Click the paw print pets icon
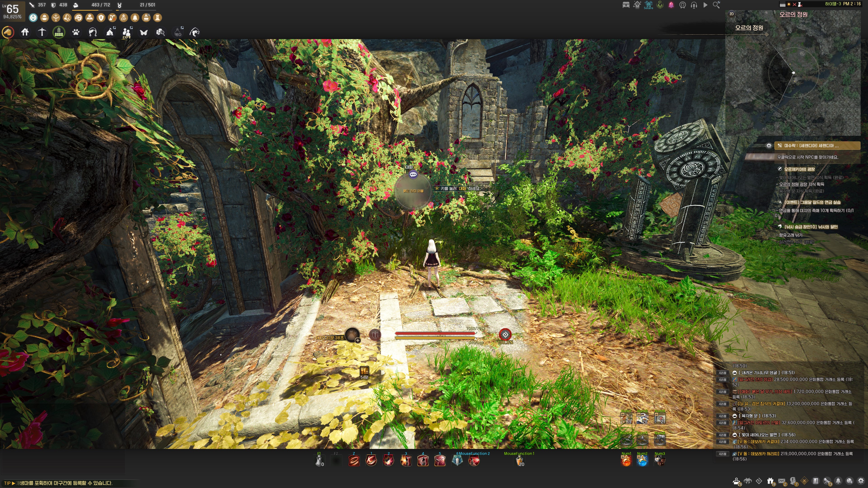 coord(76,32)
